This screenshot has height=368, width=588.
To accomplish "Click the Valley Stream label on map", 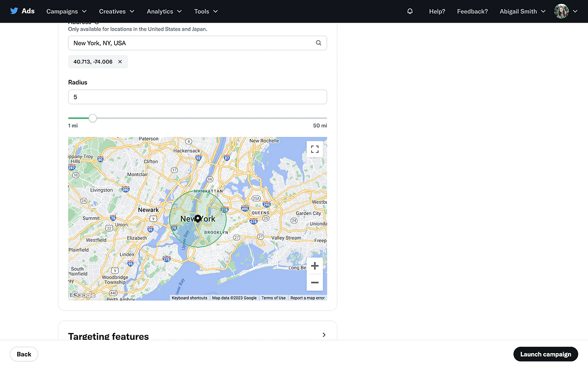I will click(x=286, y=237).
